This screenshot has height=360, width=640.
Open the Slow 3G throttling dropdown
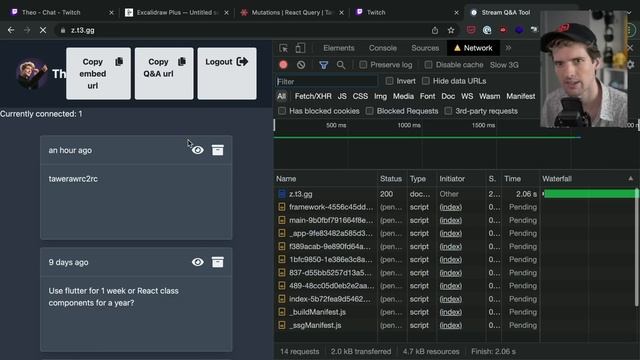pos(504,65)
